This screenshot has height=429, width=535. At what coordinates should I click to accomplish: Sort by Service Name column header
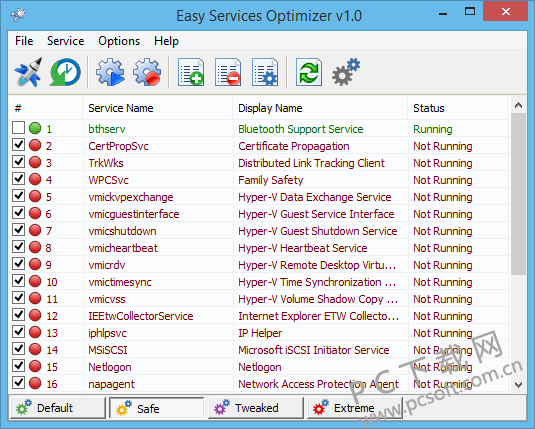[x=158, y=108]
